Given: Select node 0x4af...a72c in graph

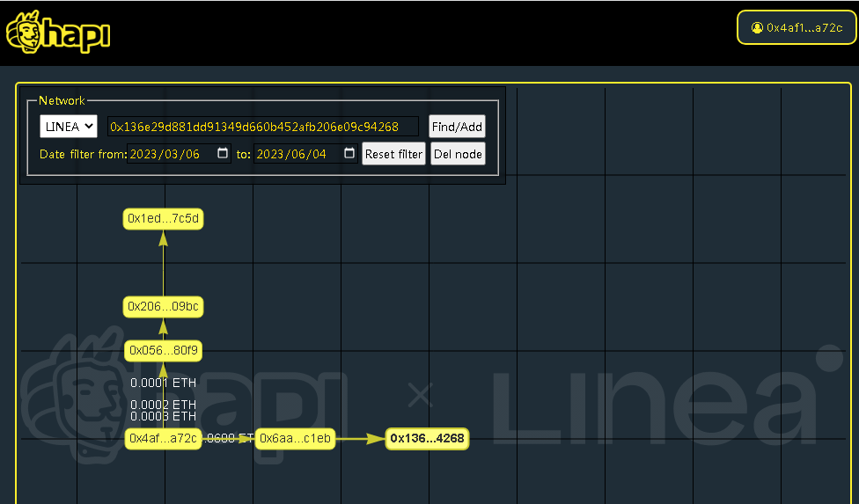Looking at the screenshot, I should (x=163, y=438).
